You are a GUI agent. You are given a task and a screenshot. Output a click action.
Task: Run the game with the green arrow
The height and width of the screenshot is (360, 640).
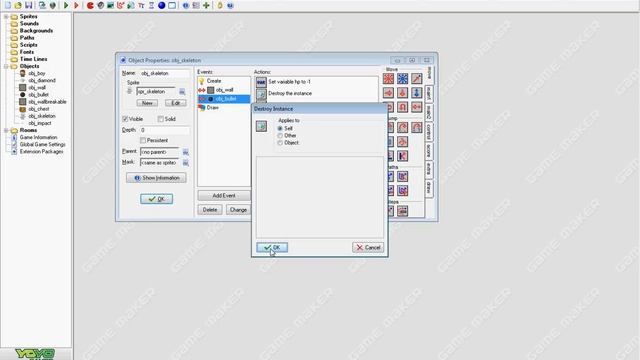(x=66, y=5)
